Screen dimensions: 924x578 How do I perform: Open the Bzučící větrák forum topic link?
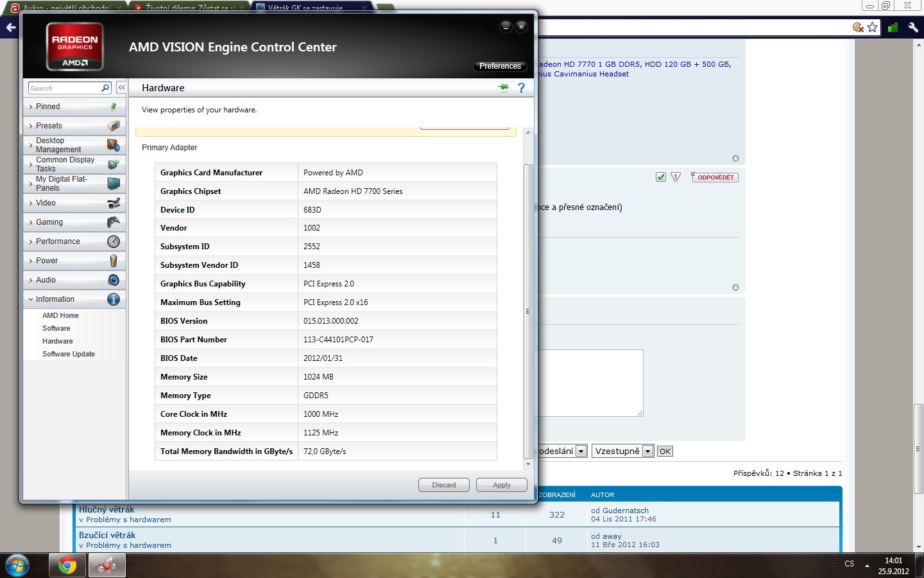107,535
